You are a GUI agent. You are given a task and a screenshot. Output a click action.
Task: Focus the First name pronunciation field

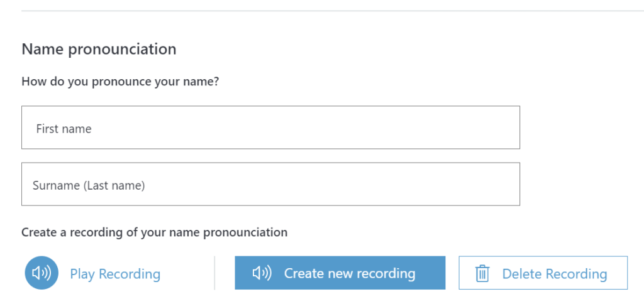(x=270, y=127)
